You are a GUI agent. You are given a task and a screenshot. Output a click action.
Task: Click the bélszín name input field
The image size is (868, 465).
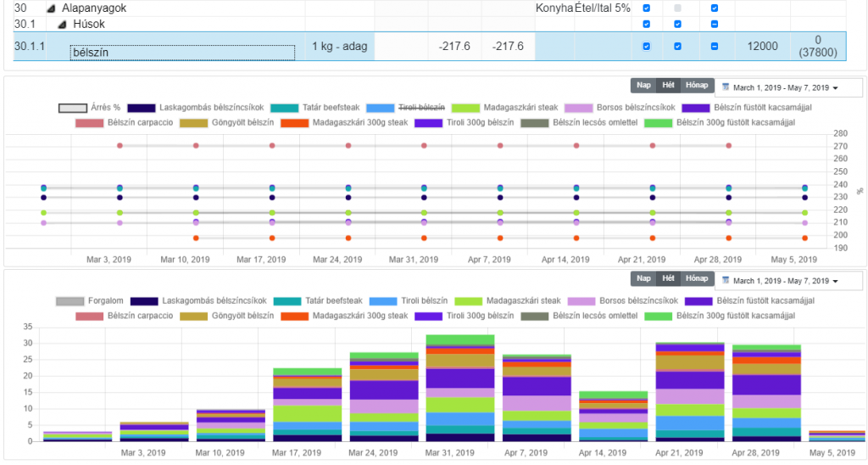[x=182, y=53]
